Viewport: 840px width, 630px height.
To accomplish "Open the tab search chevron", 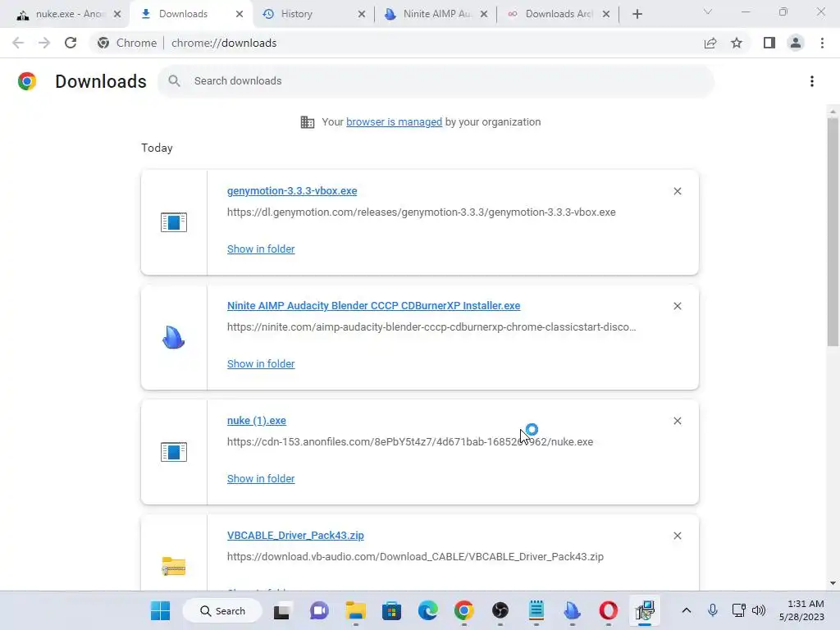I will (708, 11).
